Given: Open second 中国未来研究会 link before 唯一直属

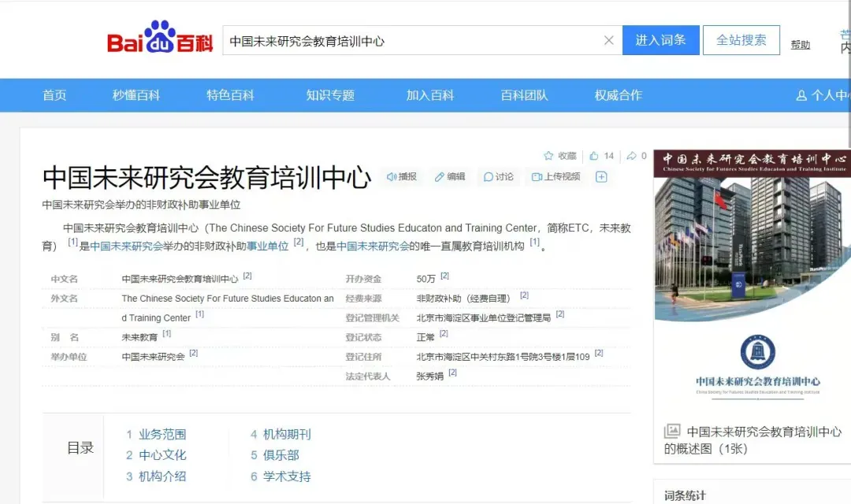Looking at the screenshot, I should click(372, 246).
